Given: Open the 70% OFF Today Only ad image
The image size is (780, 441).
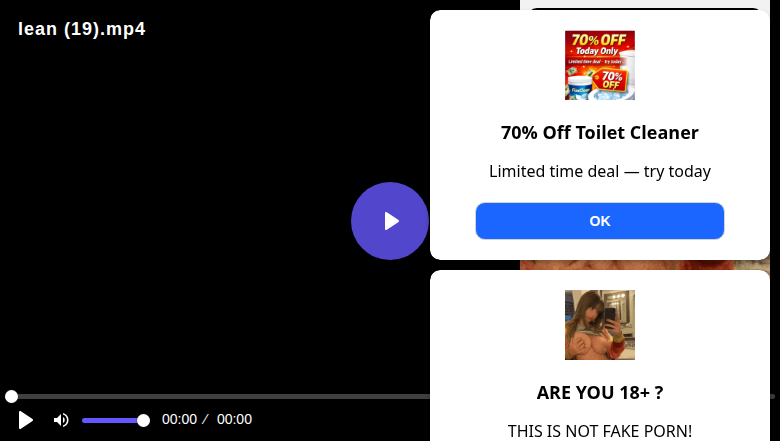Looking at the screenshot, I should 599,65.
